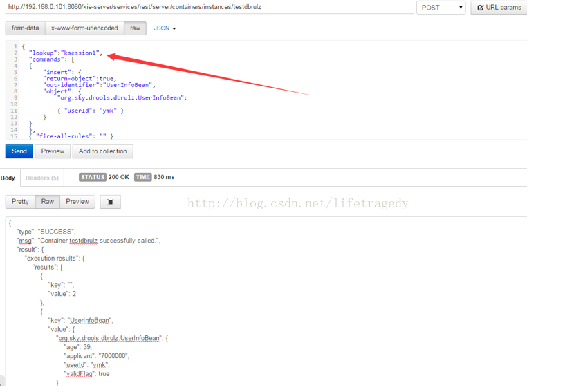Choose the Pretty response view
The height and width of the screenshot is (392, 583).
20,202
